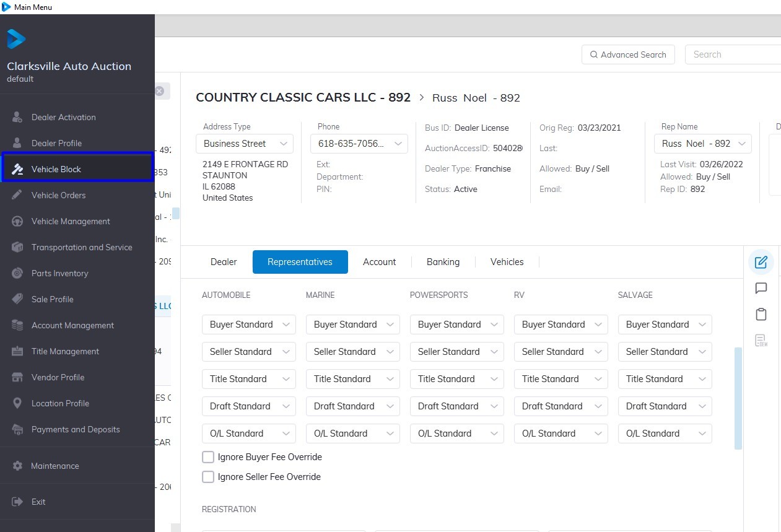Select the Sale Profile tag icon
The image size is (781, 532).
[x=18, y=299]
